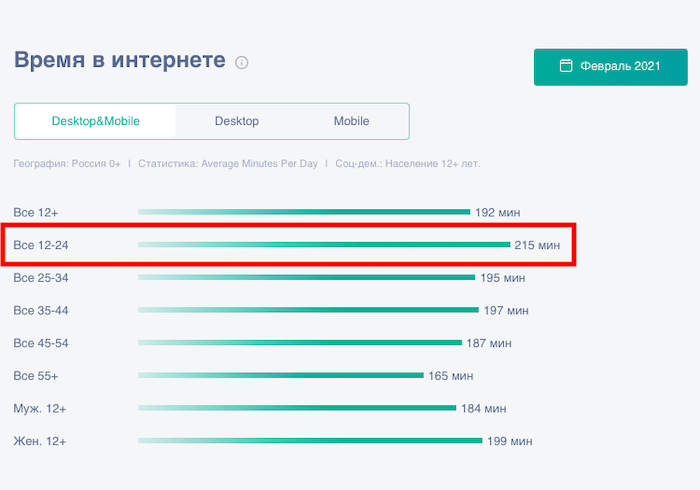Click the Все 55+ bar

click(281, 375)
